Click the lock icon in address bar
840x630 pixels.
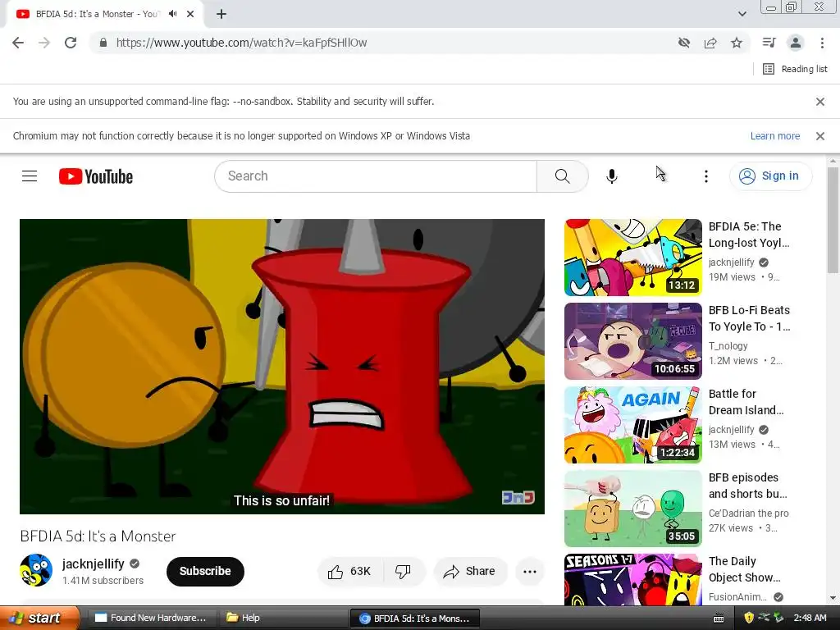click(x=103, y=43)
